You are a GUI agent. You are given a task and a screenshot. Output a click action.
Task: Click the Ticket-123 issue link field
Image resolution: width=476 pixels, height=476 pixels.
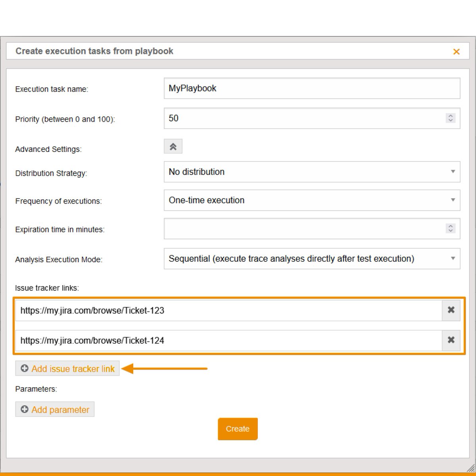tap(229, 311)
